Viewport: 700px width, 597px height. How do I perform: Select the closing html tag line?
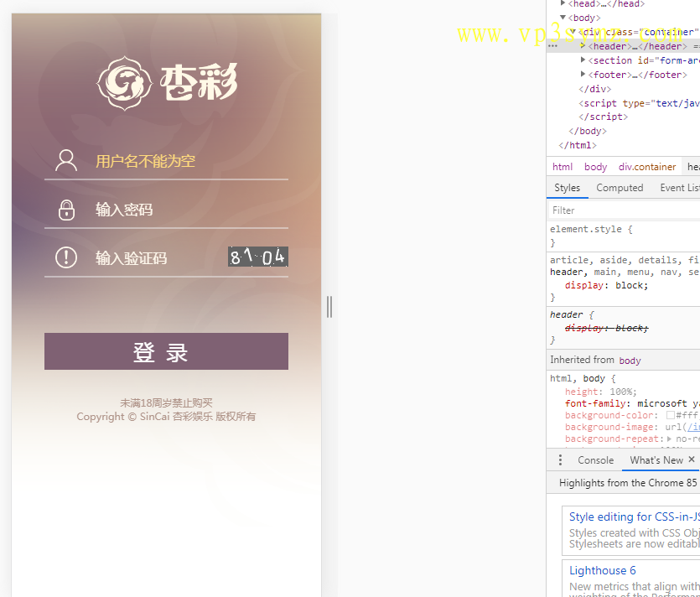578,145
